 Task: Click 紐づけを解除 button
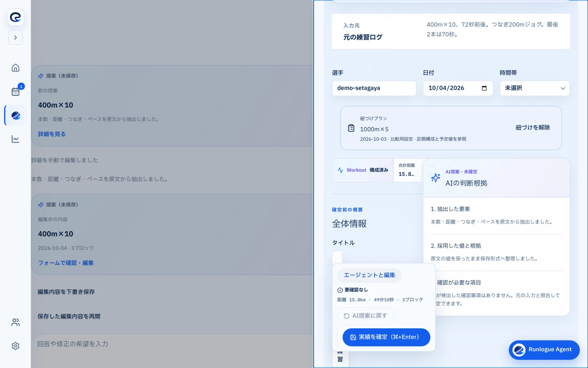coord(533,127)
